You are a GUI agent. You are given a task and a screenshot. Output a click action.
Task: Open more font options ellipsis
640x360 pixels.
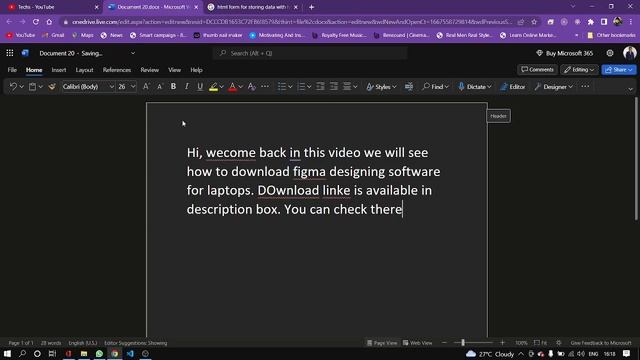tap(265, 87)
